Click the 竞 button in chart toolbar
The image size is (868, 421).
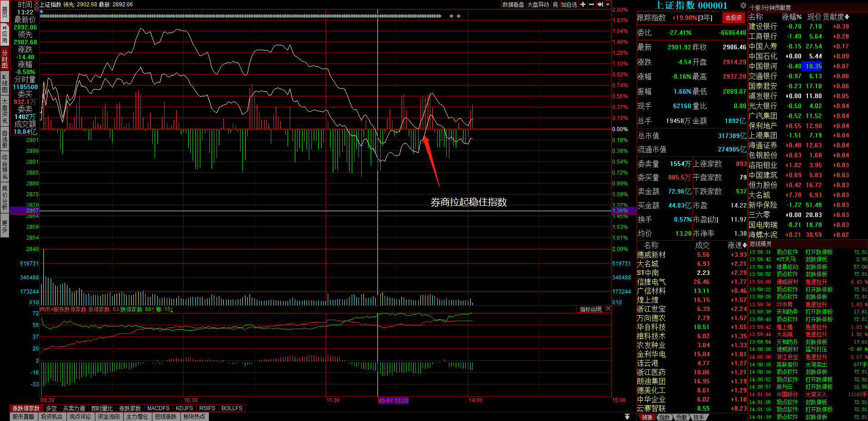click(x=555, y=5)
